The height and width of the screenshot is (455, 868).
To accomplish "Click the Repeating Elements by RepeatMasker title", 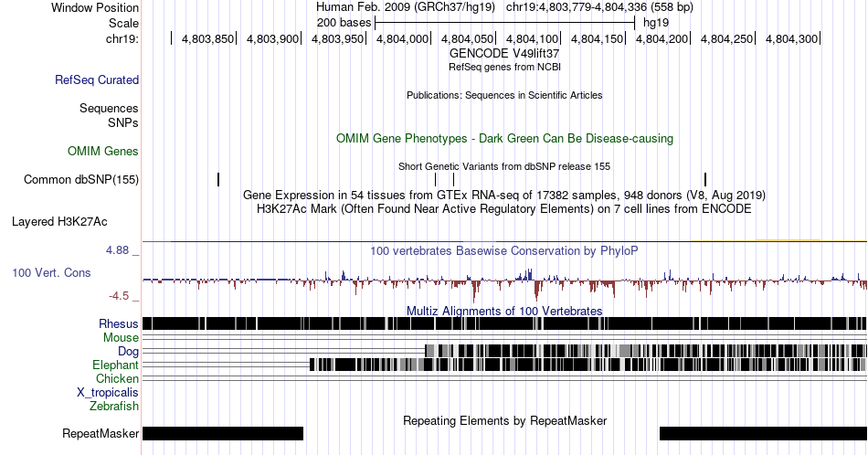I will coord(504,420).
